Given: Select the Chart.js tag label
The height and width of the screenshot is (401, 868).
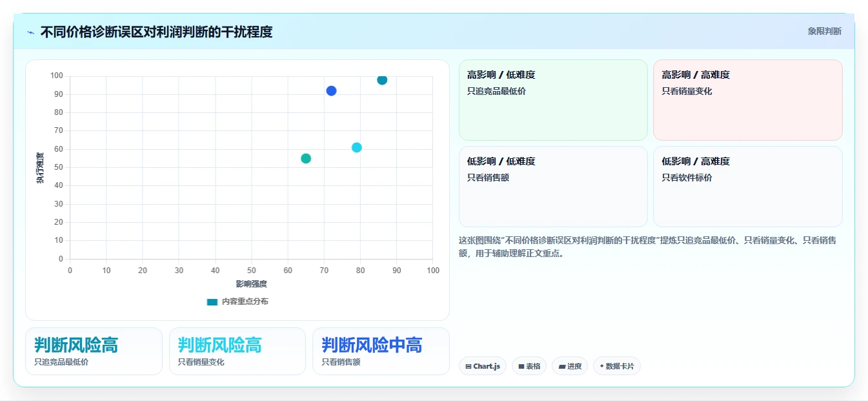Looking at the screenshot, I should click(x=487, y=366).
